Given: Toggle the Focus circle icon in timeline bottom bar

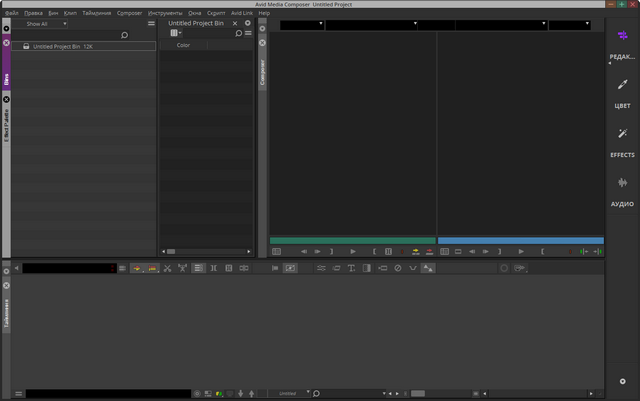Looking at the screenshot, I should (197, 394).
